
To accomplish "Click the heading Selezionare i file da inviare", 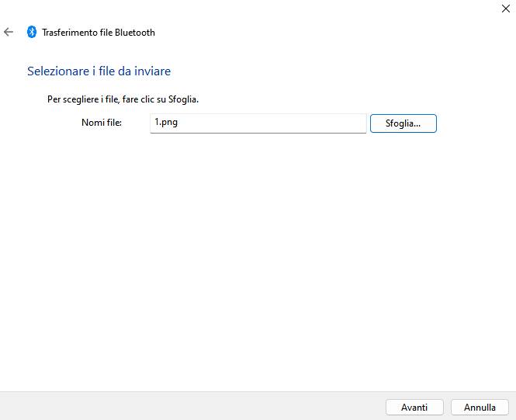I will pyautogui.click(x=99, y=71).
